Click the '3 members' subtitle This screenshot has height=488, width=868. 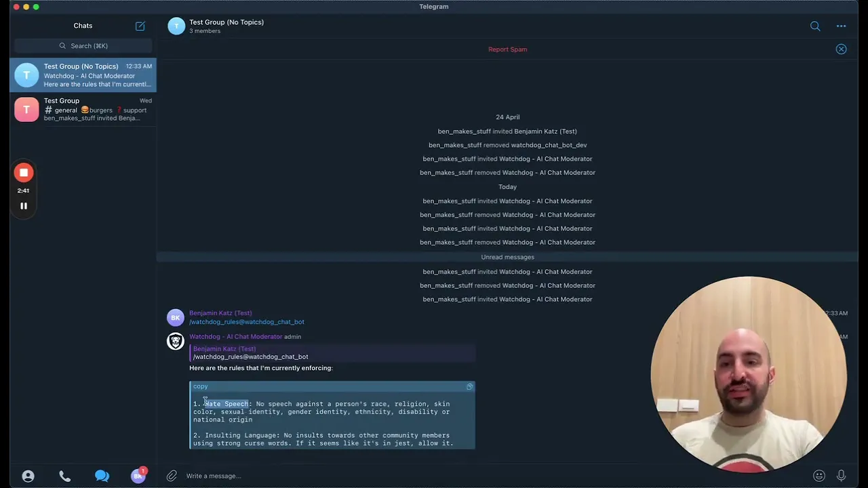tap(205, 31)
